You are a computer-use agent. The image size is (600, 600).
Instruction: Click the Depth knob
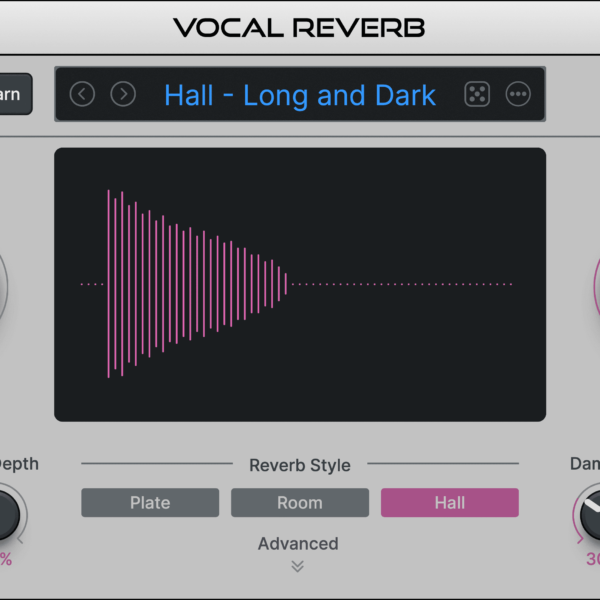click(6, 515)
